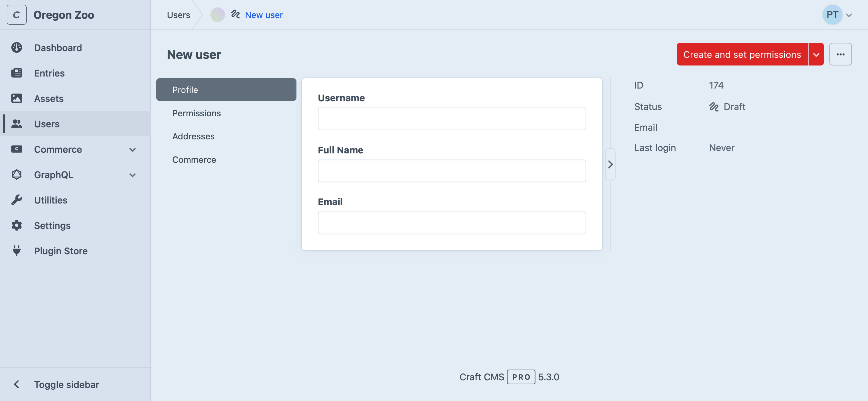Click the Toggle sidebar collapse arrow
The image size is (868, 401).
tap(17, 383)
